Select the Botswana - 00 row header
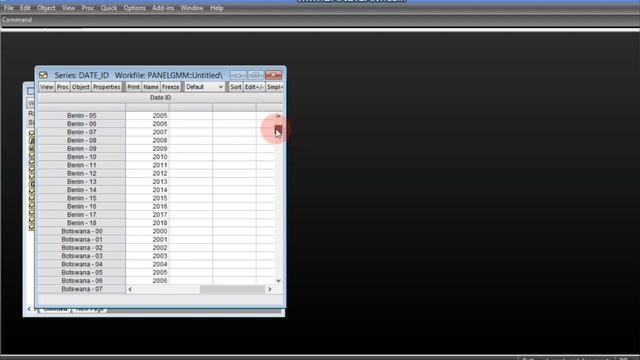The width and height of the screenshot is (640, 360). pyautogui.click(x=82, y=231)
